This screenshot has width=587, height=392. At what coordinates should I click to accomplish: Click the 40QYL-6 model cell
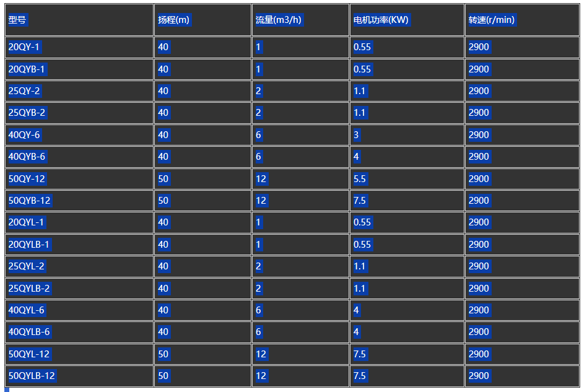(x=79, y=310)
